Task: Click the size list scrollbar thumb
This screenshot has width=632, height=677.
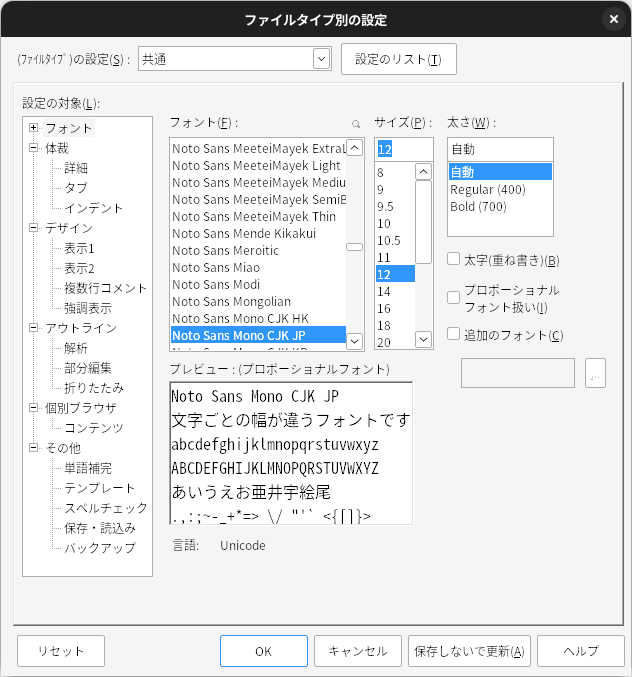Action: (x=423, y=222)
